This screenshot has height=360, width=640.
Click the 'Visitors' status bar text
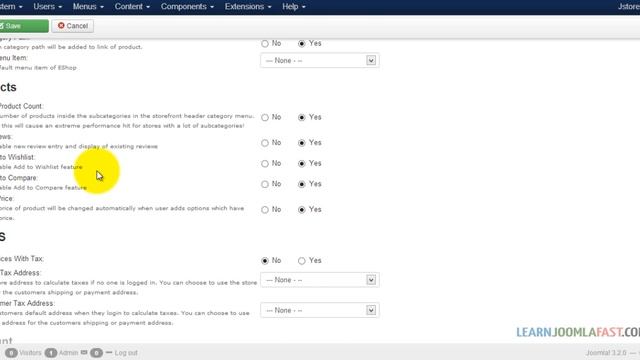(30, 353)
